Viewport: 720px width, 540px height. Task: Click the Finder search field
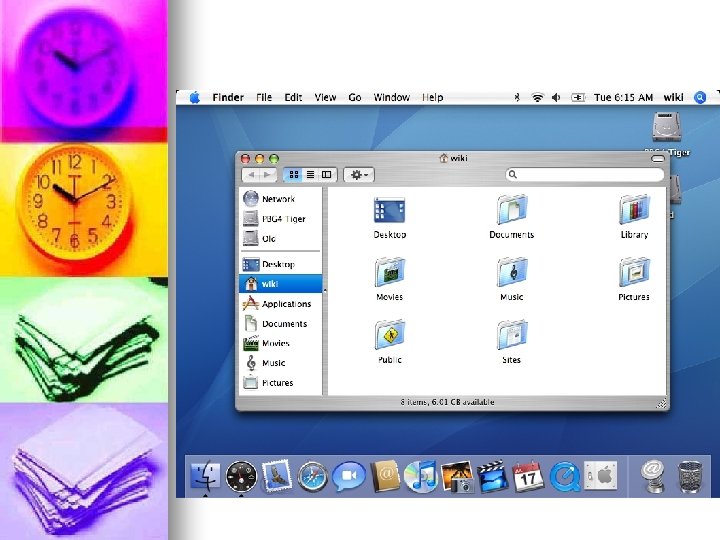tap(585, 174)
